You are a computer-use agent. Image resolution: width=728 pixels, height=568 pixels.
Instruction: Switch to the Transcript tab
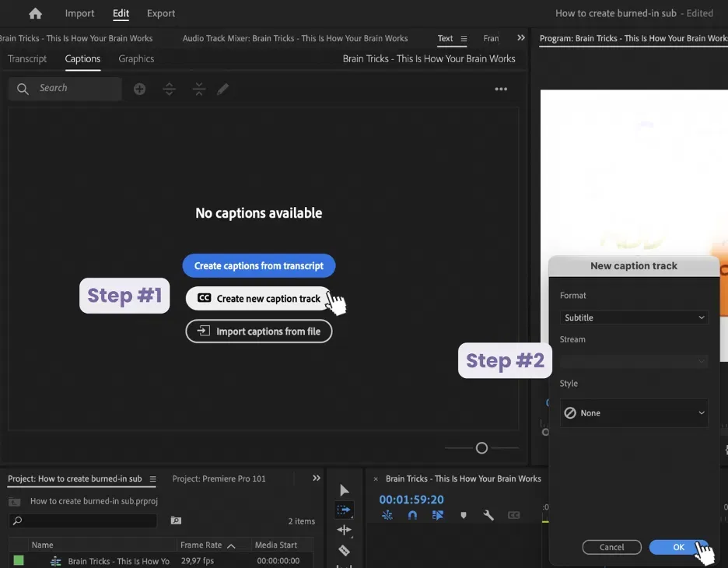[x=27, y=59]
